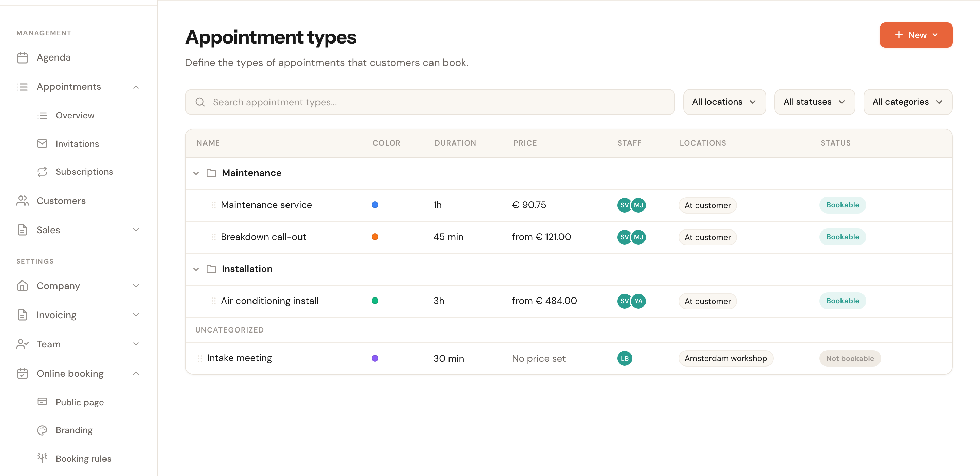The height and width of the screenshot is (476, 980).
Task: Click the search magnifier icon
Action: 200,102
